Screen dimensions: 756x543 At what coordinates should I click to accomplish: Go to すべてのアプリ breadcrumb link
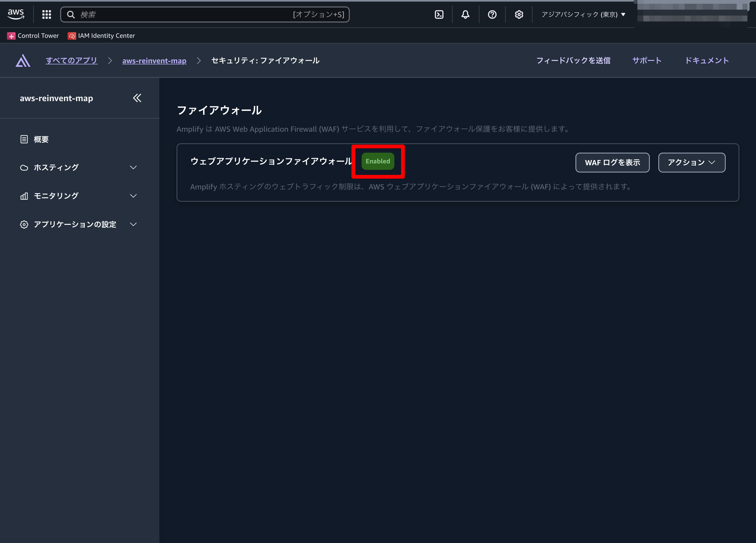click(71, 61)
